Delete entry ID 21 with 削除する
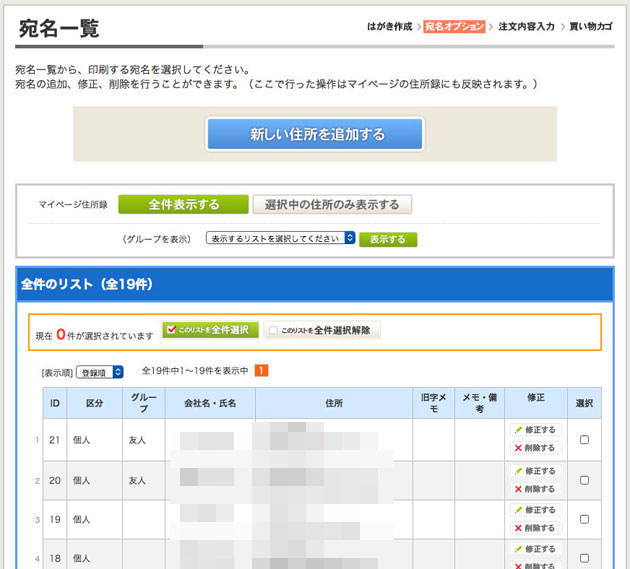The height and width of the screenshot is (569, 630). [x=536, y=448]
